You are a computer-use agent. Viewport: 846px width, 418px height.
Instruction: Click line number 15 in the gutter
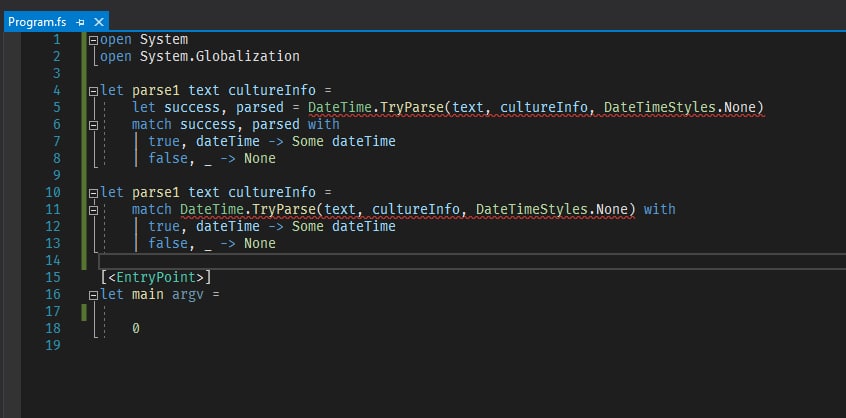tap(53, 277)
